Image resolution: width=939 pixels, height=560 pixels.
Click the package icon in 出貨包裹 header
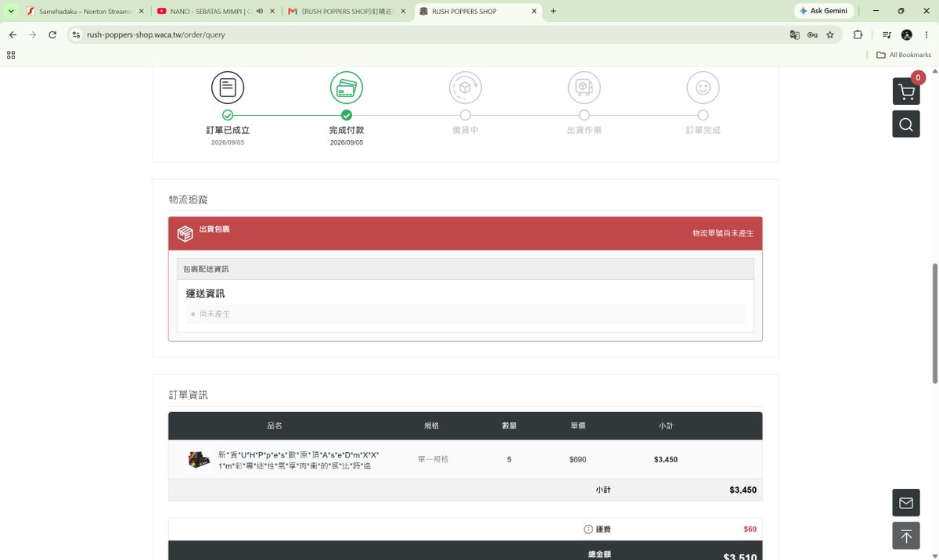coord(185,233)
